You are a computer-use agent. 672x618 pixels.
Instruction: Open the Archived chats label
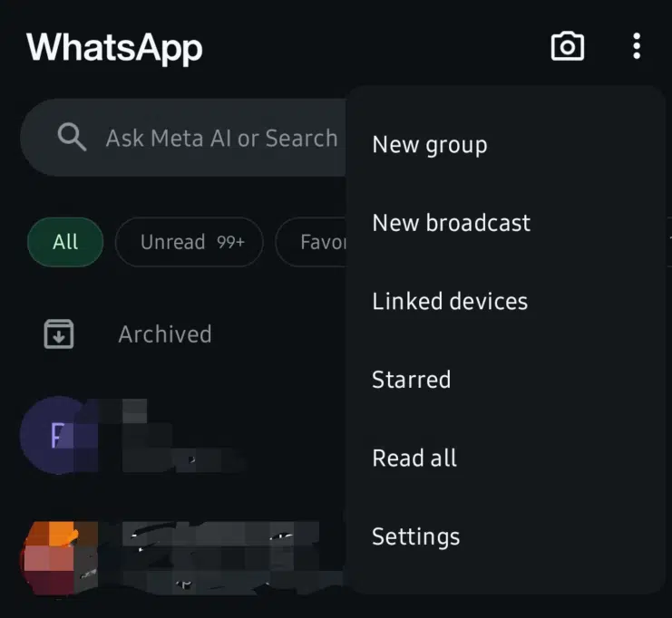[165, 334]
